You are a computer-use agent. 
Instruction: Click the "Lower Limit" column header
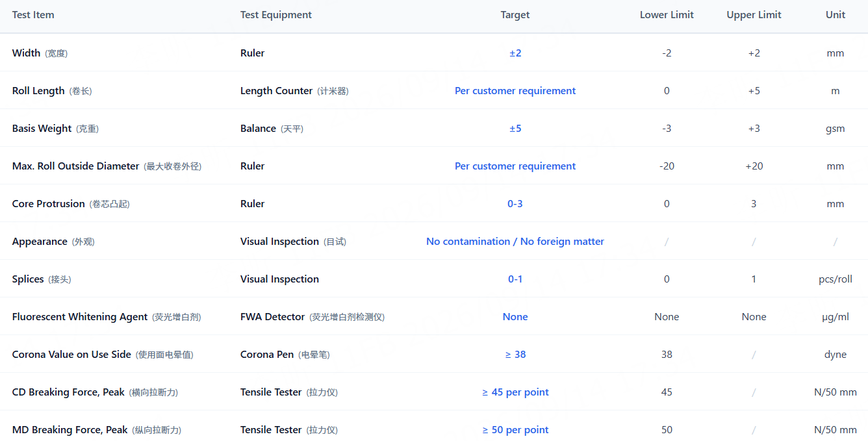click(x=667, y=15)
